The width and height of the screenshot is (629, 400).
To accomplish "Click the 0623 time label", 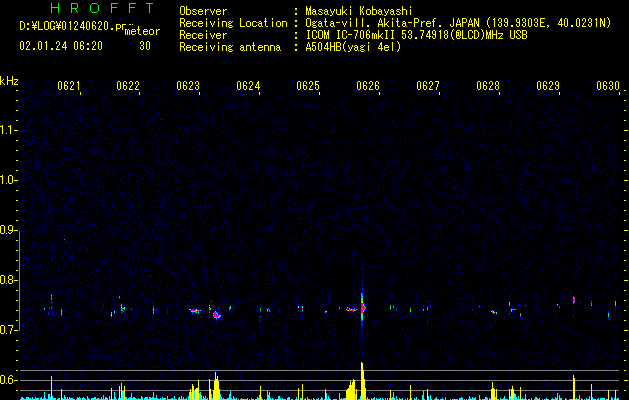I will coord(188,86).
